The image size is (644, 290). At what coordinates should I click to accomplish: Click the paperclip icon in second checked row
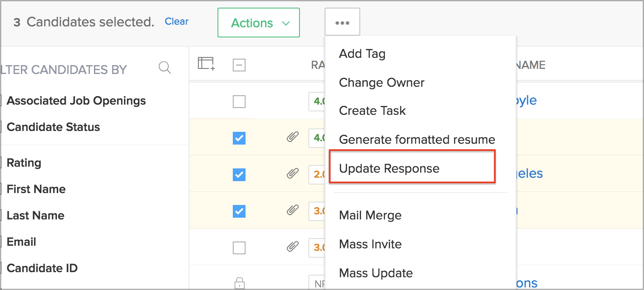click(x=292, y=173)
